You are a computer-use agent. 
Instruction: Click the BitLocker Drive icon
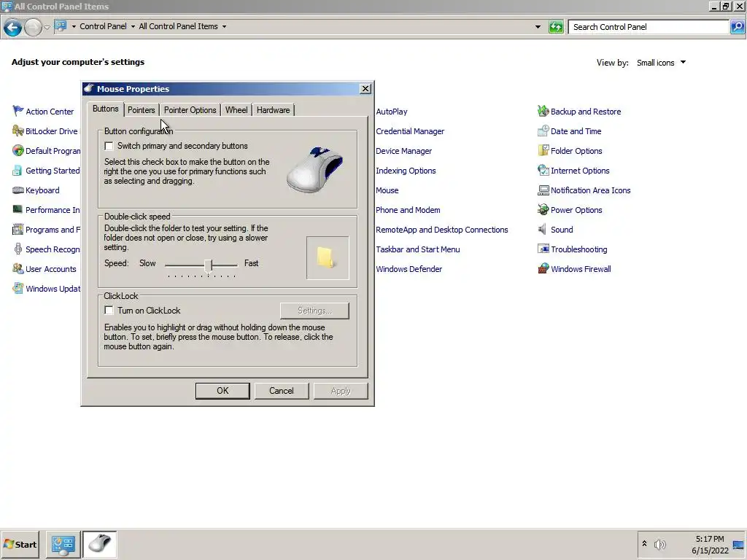[18, 131]
